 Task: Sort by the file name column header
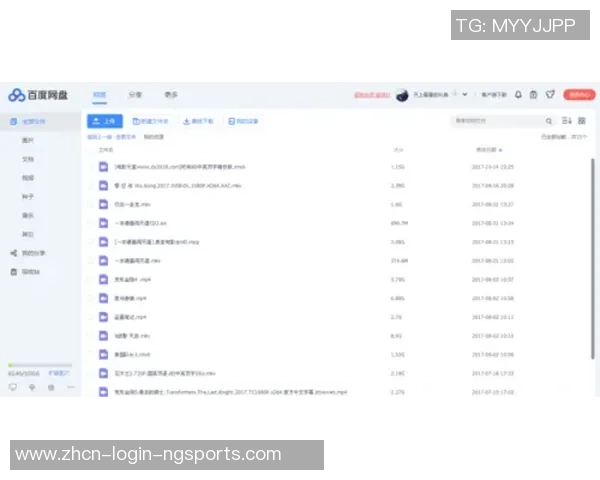pos(106,150)
